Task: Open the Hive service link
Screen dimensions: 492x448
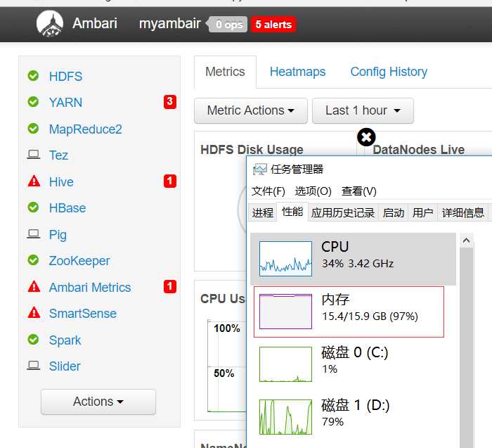Action: (x=61, y=181)
